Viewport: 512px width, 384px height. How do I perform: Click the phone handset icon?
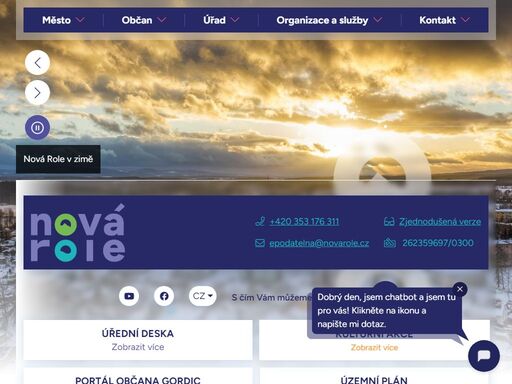260,221
